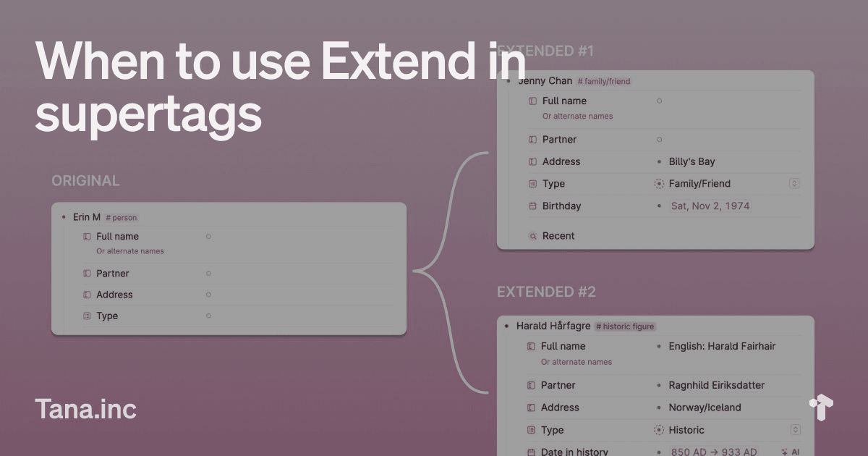Viewport: 868px width, 456px height.
Task: Click the historic figure supertag label
Action: coord(626,326)
